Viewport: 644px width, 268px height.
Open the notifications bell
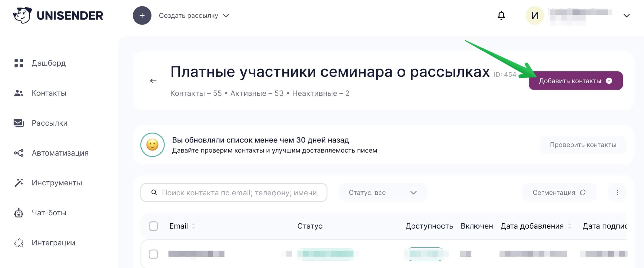[501, 15]
